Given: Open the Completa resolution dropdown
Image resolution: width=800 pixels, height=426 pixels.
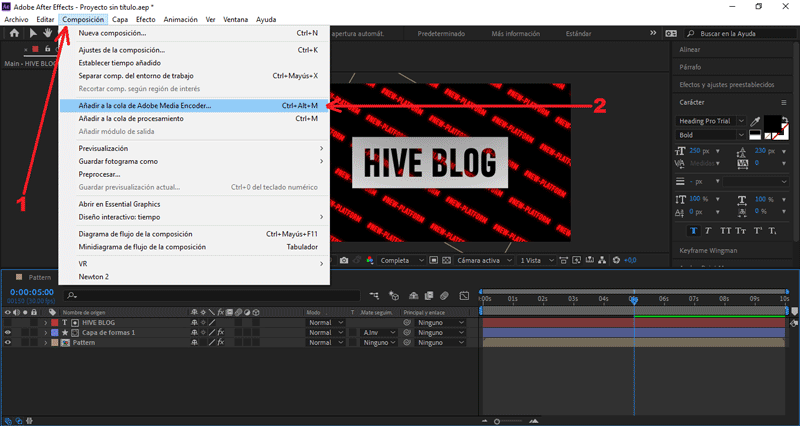Looking at the screenshot, I should [402, 260].
